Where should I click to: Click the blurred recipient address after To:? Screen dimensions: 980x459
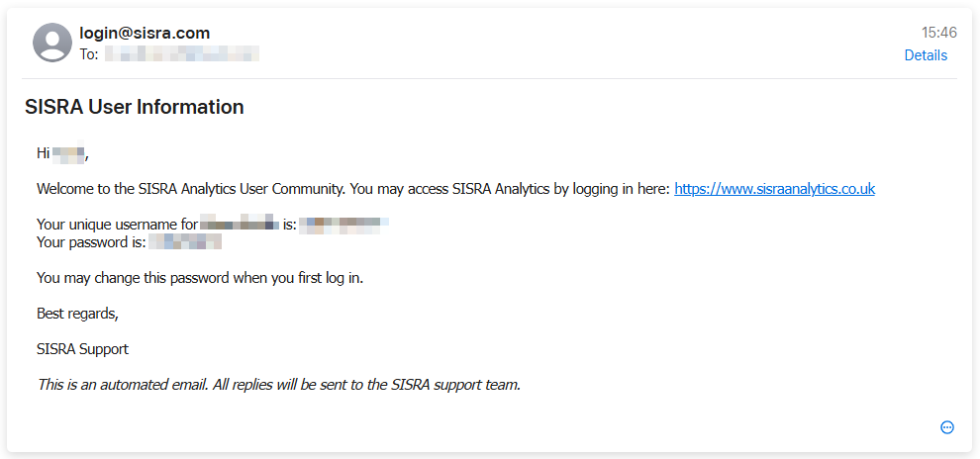pos(182,54)
